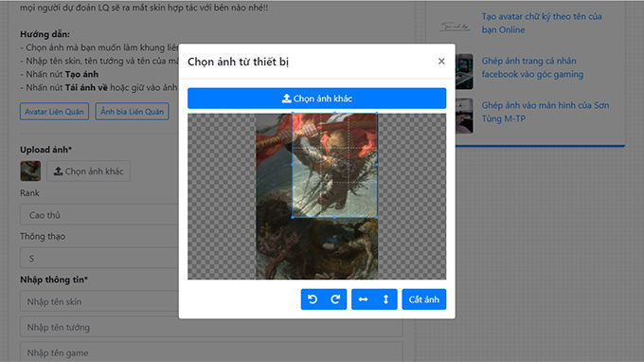This screenshot has width=644, height=362.
Task: Click the Hướng dẫn: heading text
Action: pos(45,34)
